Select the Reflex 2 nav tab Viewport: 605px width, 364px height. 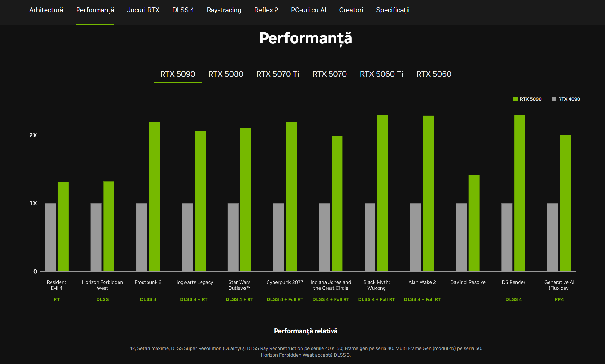pyautogui.click(x=266, y=10)
